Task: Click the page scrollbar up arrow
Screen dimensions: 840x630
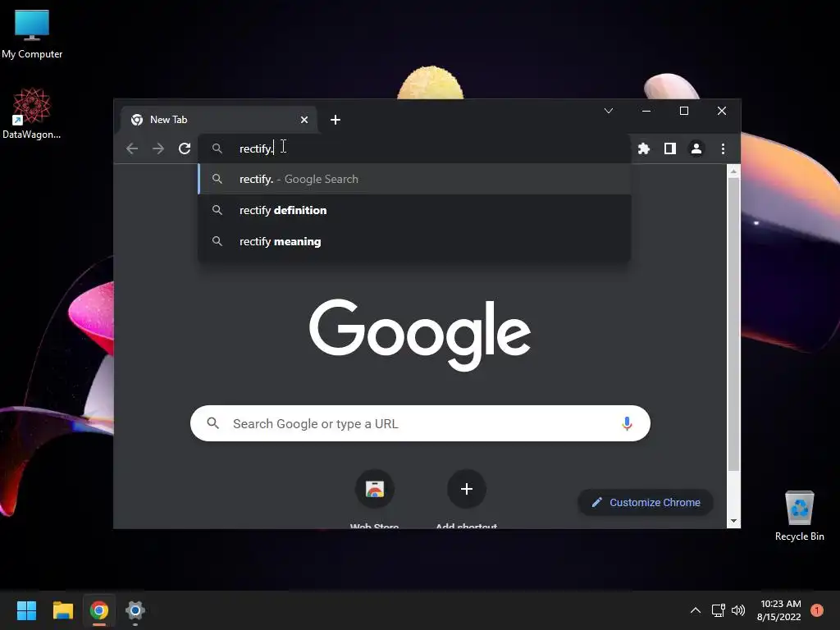Action: click(733, 171)
